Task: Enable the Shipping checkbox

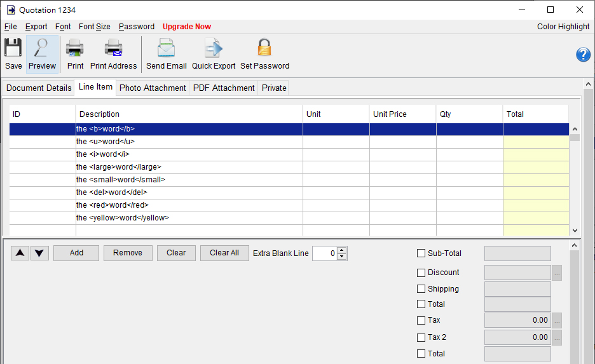Action: tap(421, 289)
